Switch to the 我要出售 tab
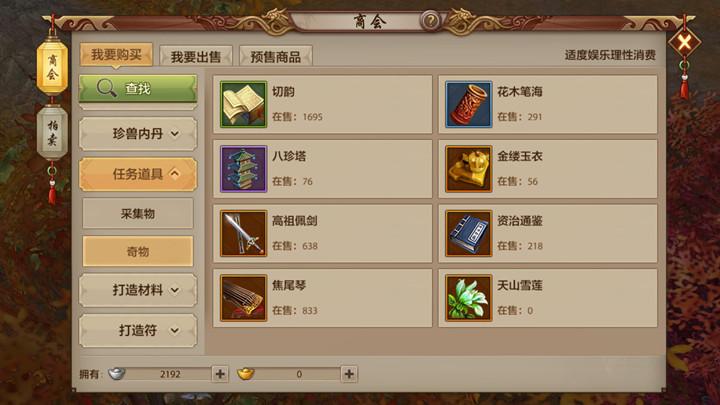 pos(196,56)
